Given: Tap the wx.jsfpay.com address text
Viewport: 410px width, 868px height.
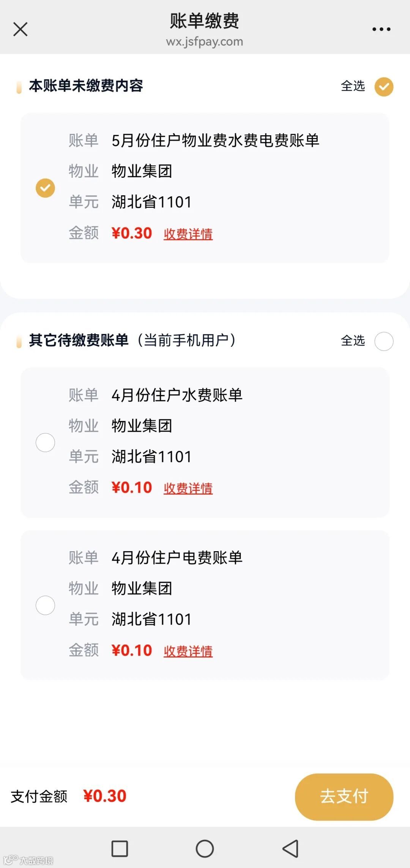Looking at the screenshot, I should (x=205, y=42).
